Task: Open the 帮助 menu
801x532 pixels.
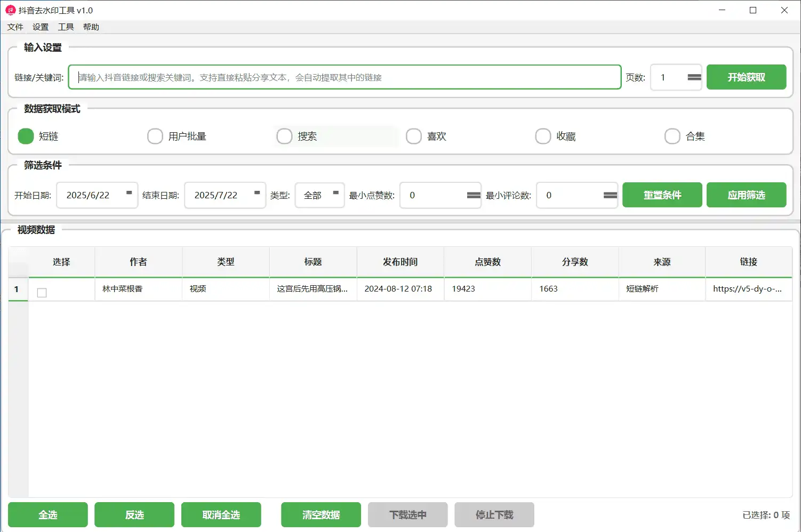Action: coord(91,27)
